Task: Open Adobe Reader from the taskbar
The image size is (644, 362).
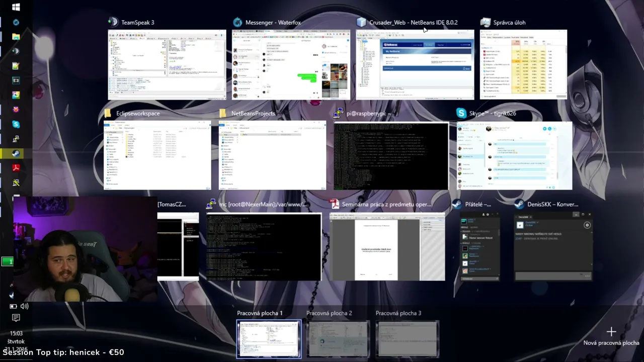Action: [16, 168]
